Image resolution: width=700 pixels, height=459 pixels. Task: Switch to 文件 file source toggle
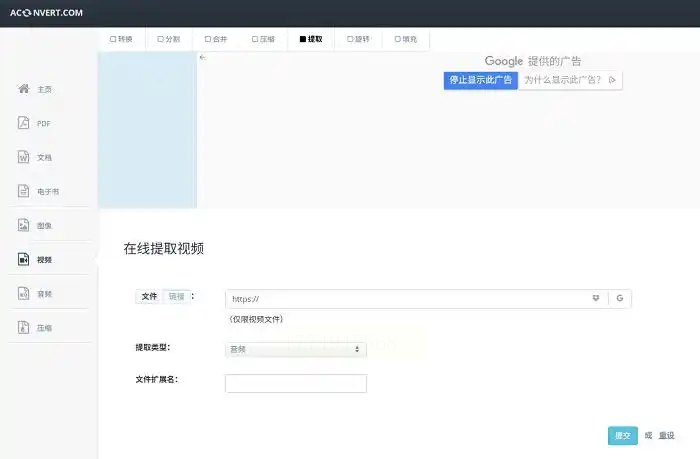[x=149, y=297]
